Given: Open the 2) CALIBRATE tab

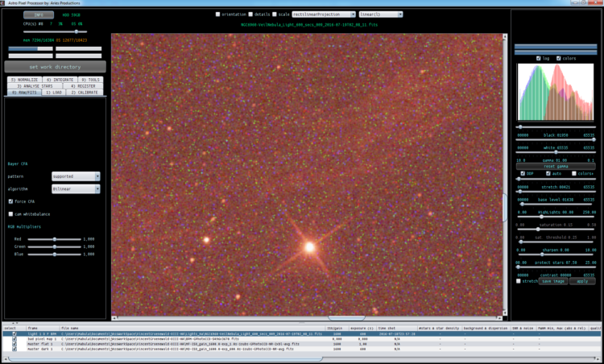Looking at the screenshot, I should [85, 93].
